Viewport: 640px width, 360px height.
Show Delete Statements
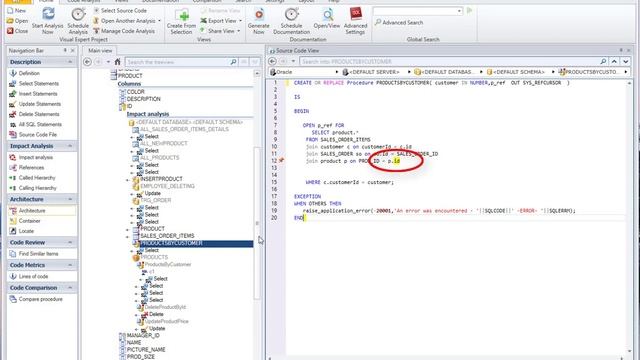point(34,114)
